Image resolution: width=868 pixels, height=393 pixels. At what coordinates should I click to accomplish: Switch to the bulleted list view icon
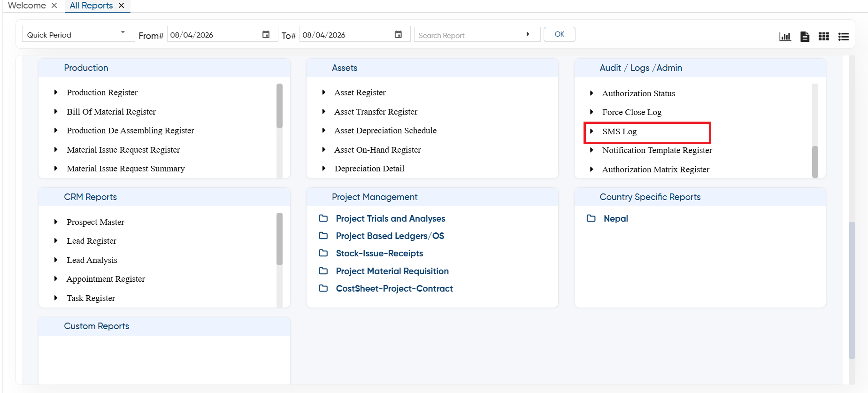(844, 36)
